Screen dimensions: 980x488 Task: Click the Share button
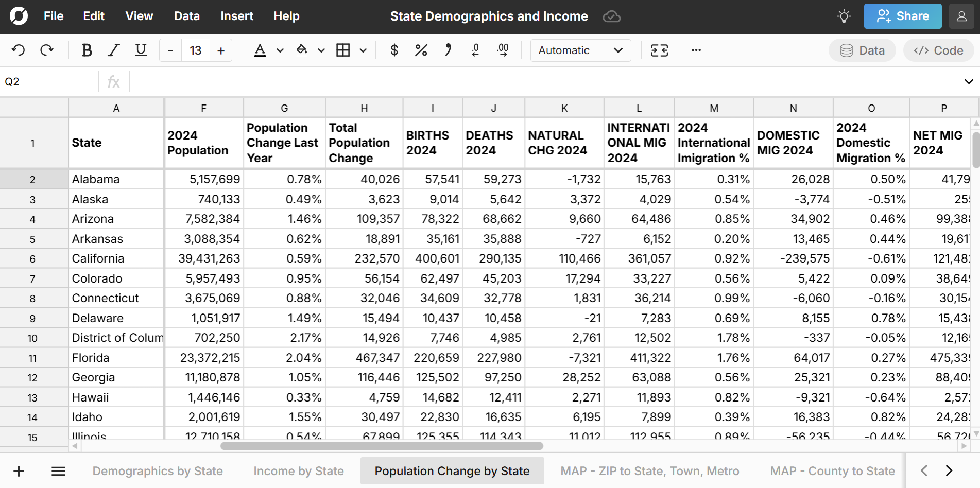coord(902,16)
